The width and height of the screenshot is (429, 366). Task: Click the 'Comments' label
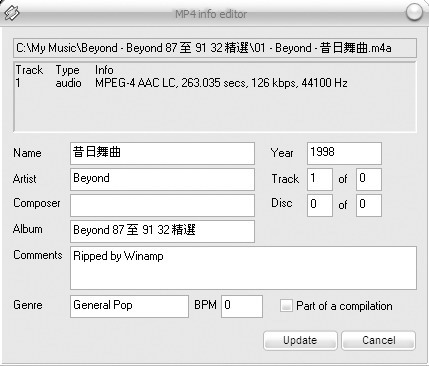[38, 255]
